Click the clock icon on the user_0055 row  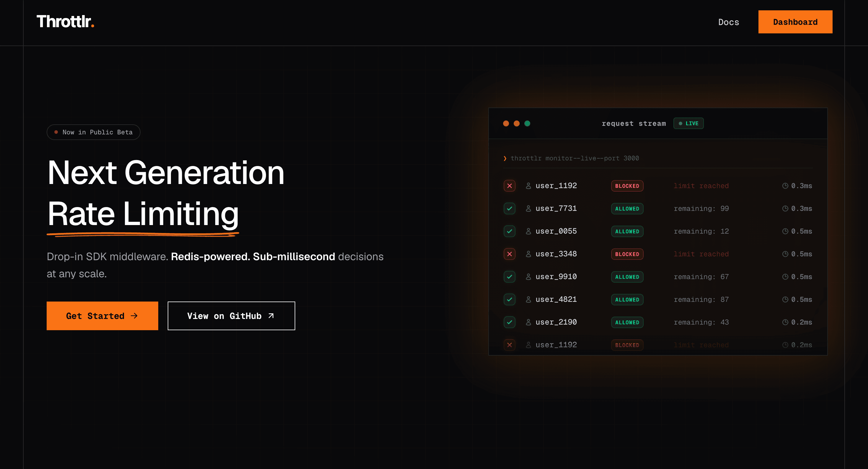point(785,231)
